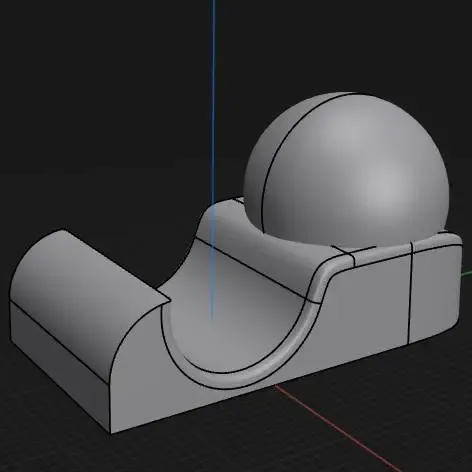Click the red X axis line on the grid
Image resolution: width=472 pixels, height=472 pixels.
(x=337, y=428)
